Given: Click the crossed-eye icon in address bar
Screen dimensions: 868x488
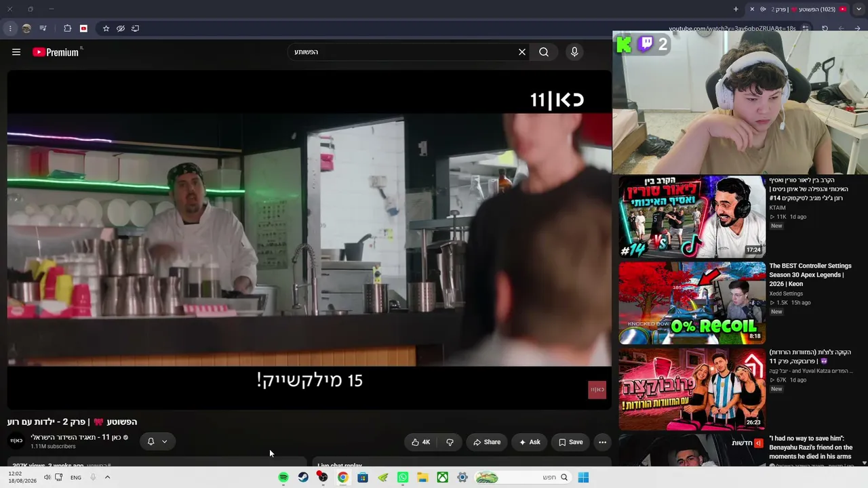Looking at the screenshot, I should (x=121, y=28).
